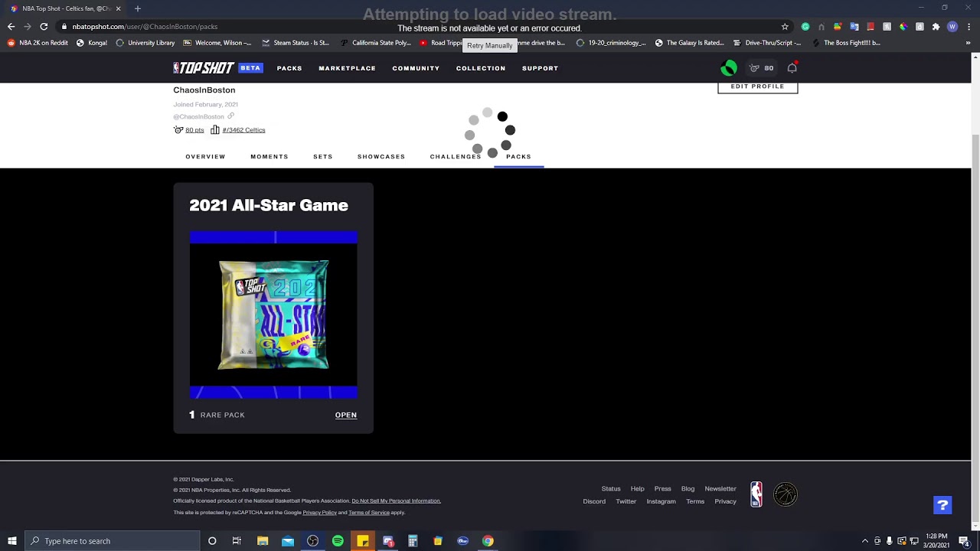980x551 pixels.
Task: Click the copy-link icon next to @ChaosInBoston
Action: tap(230, 116)
